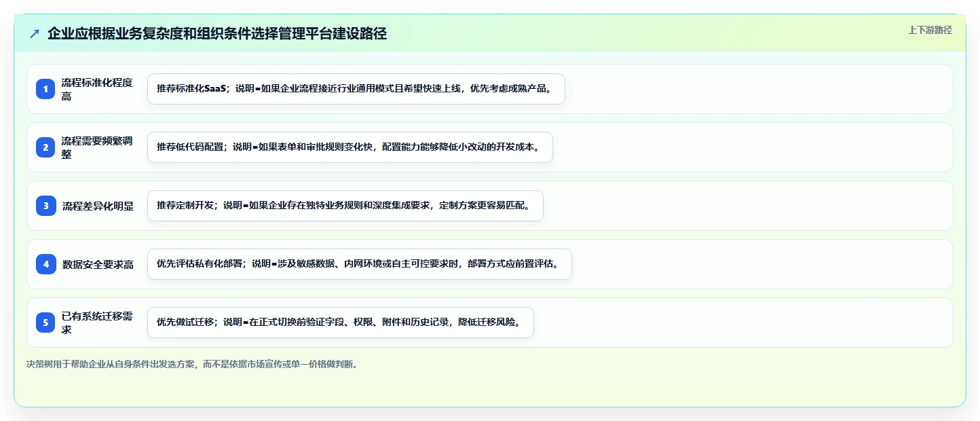Open the 优先评估私有化部署 recommendation box
Viewport: 980px width, 421px height.
pyautogui.click(x=360, y=264)
